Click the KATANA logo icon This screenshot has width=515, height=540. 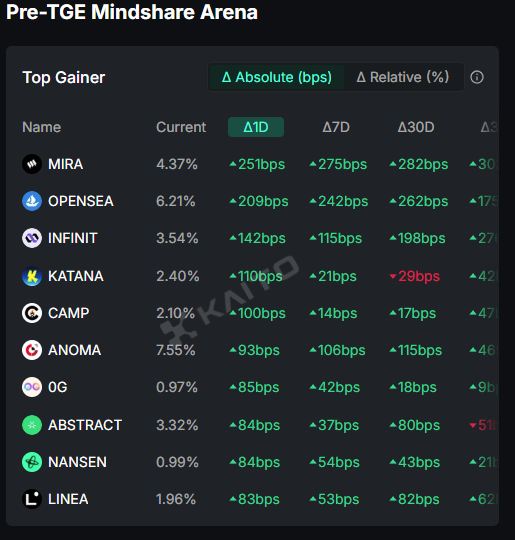tap(32, 276)
